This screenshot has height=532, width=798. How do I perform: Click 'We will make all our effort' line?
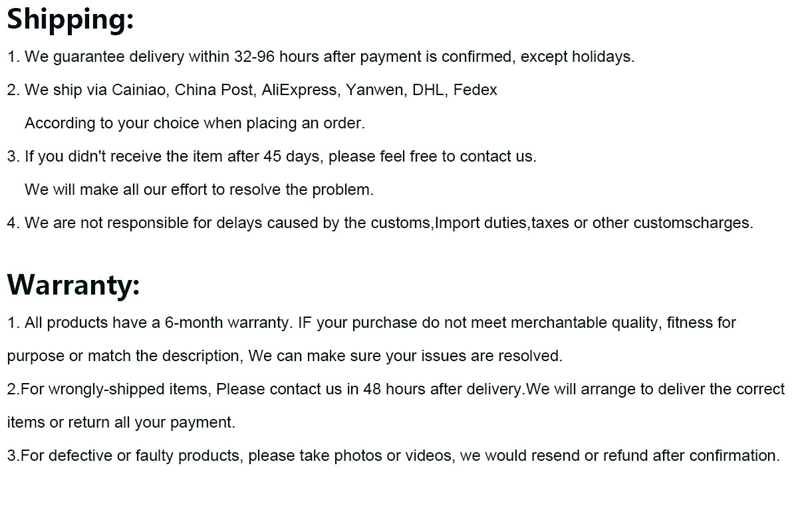pyautogui.click(x=199, y=190)
